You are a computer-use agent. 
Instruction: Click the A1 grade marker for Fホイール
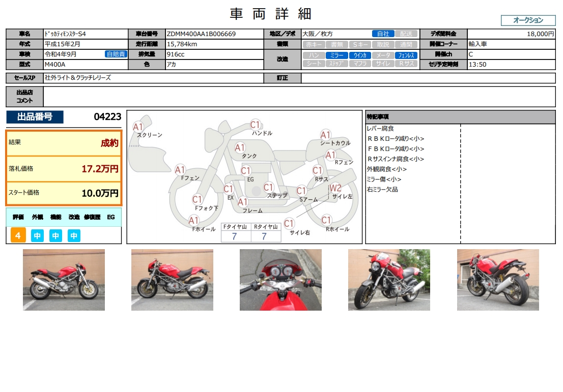tap(193, 220)
